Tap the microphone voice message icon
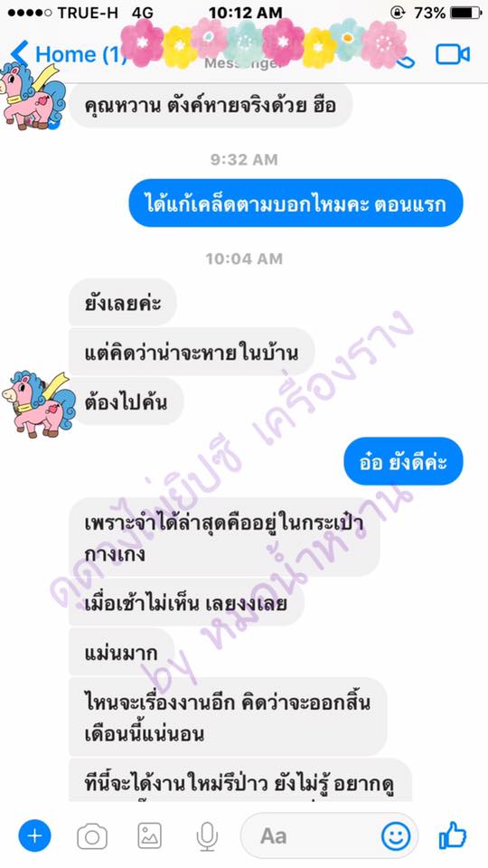Screen dimensions: 488x868 [207, 835]
